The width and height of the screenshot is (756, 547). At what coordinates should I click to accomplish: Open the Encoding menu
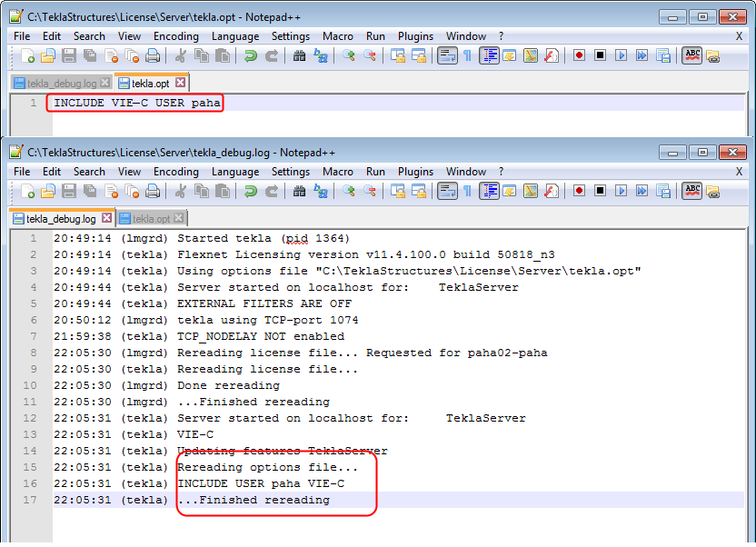click(x=175, y=35)
